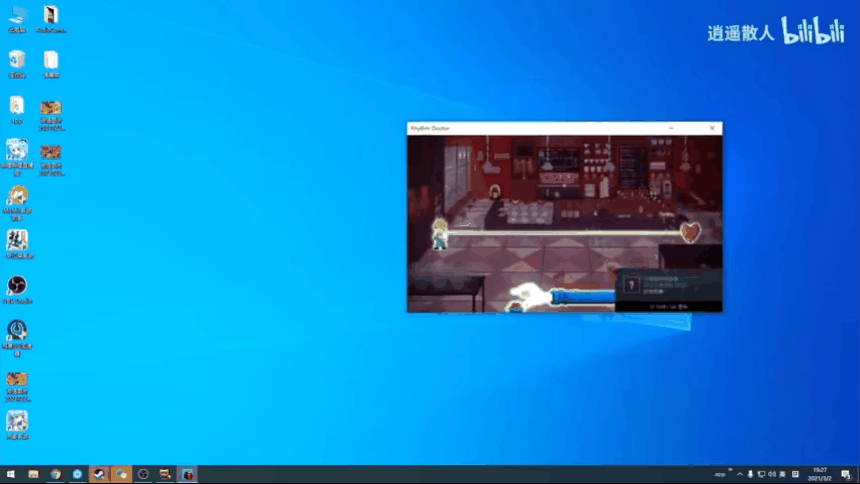
Task: Open the OBS Studio taskbar icon
Action: 143,474
